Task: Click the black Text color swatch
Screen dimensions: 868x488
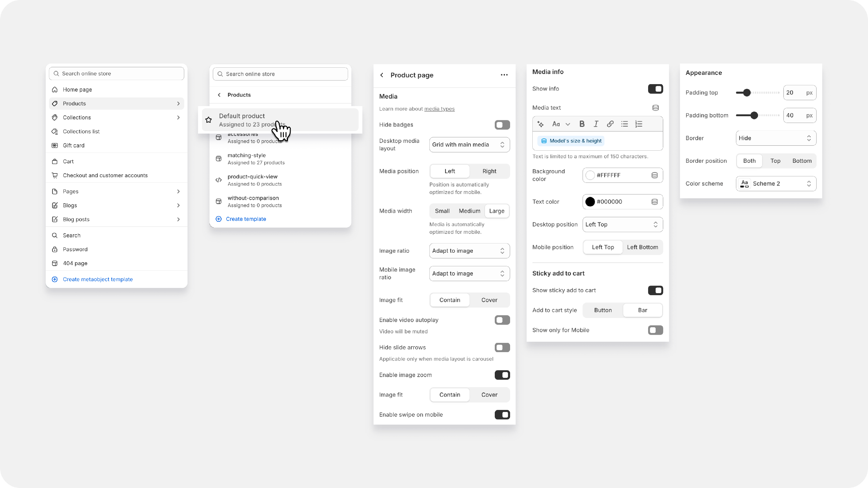Action: pyautogui.click(x=590, y=202)
